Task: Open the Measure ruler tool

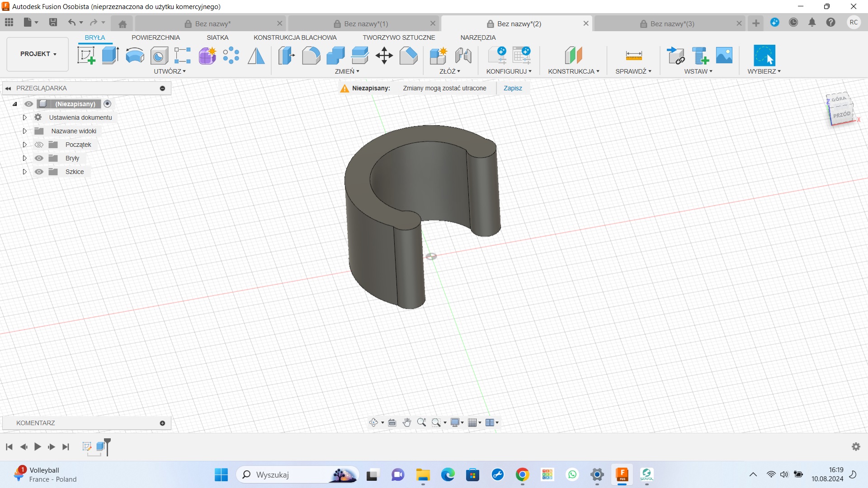Action: 633,56
